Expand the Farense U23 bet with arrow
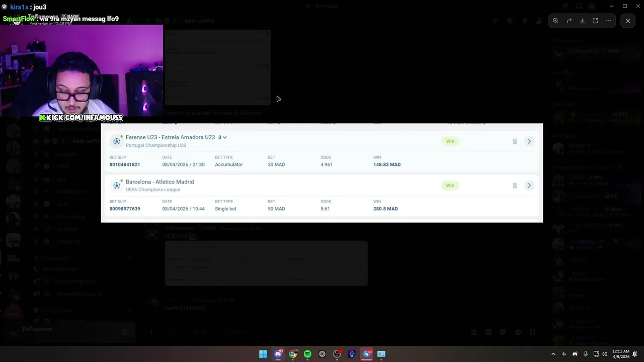Screen dimensions: 644x362 point(529,141)
